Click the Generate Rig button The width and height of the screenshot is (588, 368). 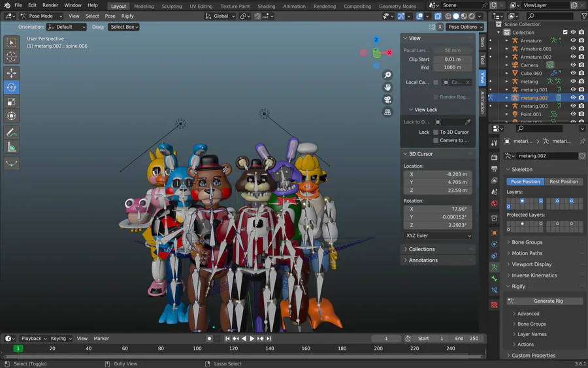[547, 301]
